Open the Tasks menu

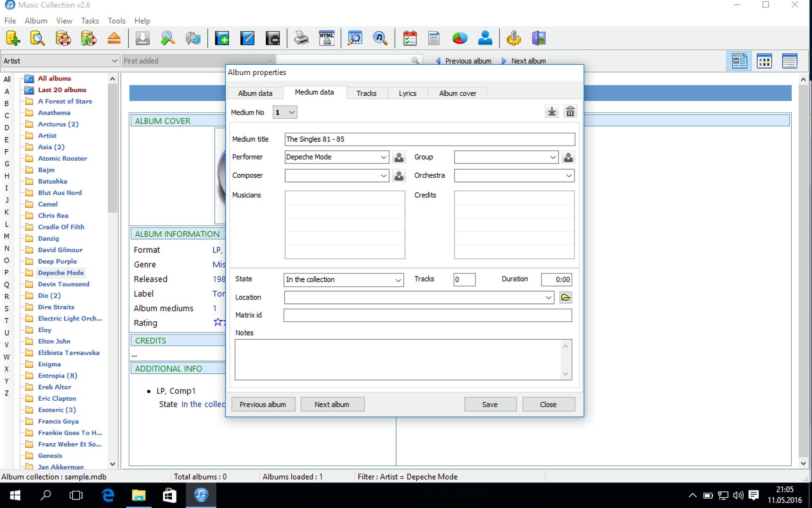coord(90,21)
